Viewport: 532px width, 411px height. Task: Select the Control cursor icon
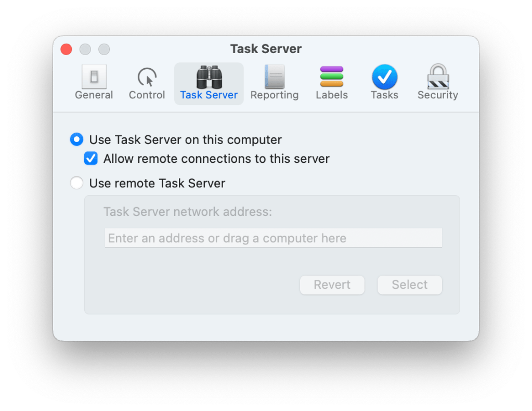click(147, 77)
